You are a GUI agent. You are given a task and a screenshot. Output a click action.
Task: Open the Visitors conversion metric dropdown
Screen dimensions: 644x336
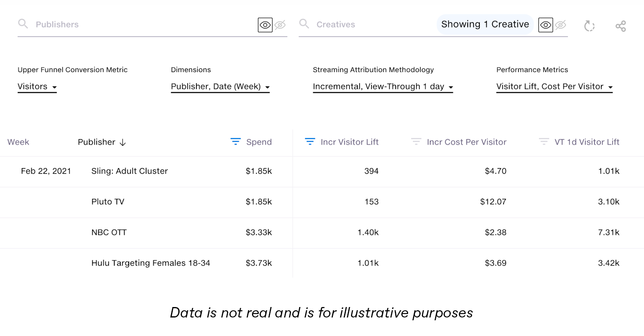(x=37, y=87)
